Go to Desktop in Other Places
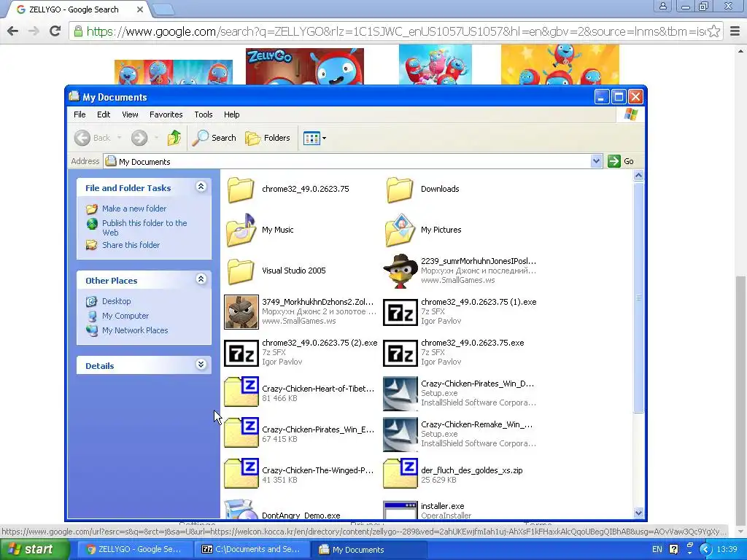The image size is (747, 560). pos(116,301)
